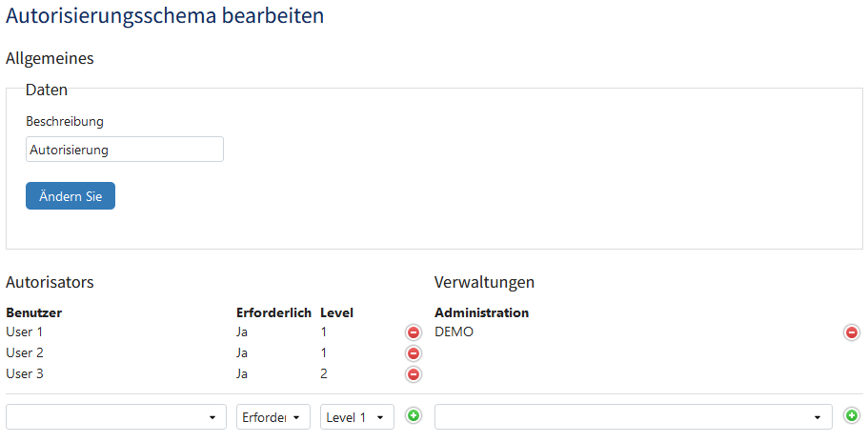Select the User 1 row name
Viewport: 868px width, 442px height.
click(25, 331)
